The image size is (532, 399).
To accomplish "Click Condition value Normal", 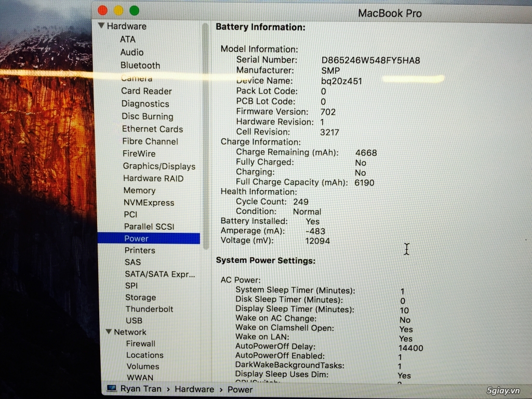I will (x=307, y=212).
